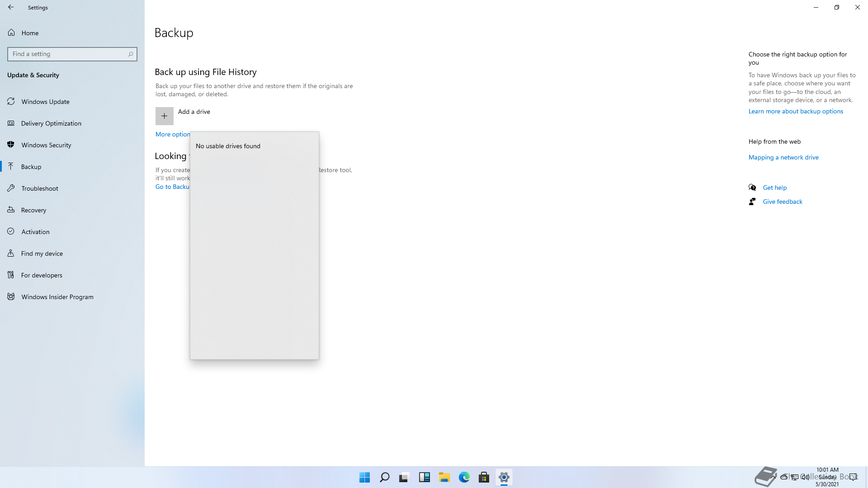The height and width of the screenshot is (488, 868).
Task: Click the Settings gear in the taskbar
Action: (x=504, y=477)
